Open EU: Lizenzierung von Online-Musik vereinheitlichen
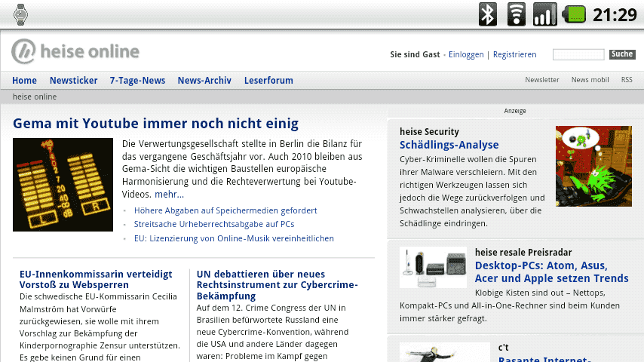Screen dimensions: 644x362 pyautogui.click(x=234, y=238)
